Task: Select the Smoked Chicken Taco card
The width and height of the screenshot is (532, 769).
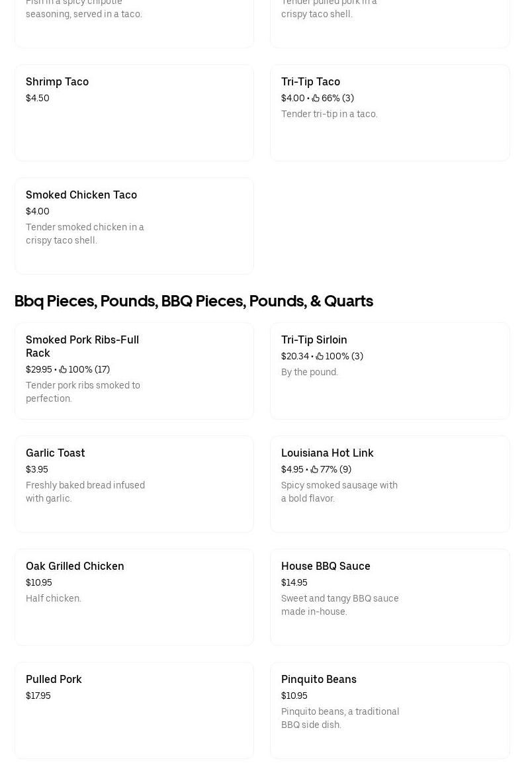Action: pyautogui.click(x=134, y=226)
